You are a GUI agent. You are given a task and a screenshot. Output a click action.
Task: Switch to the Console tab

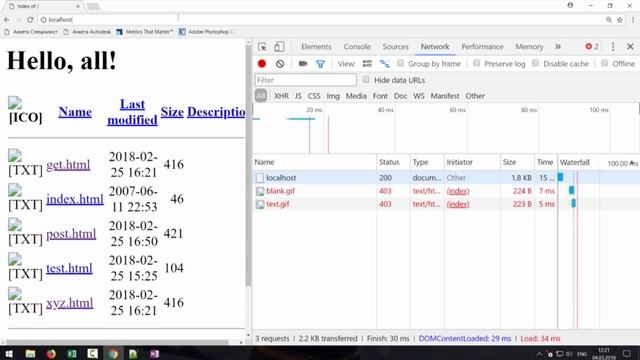point(357,47)
